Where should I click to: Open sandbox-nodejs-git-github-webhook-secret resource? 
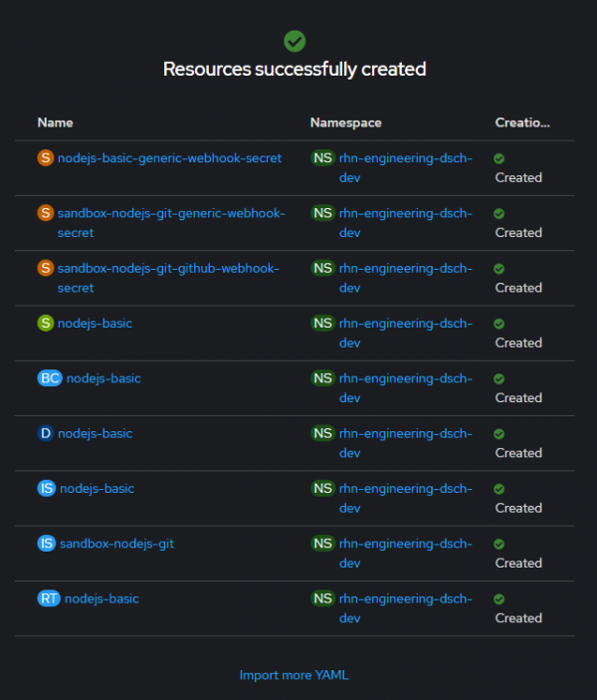(168, 268)
